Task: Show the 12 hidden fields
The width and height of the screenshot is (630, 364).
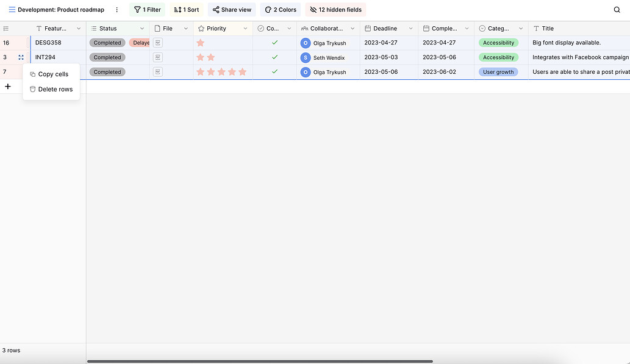Action: (x=335, y=9)
